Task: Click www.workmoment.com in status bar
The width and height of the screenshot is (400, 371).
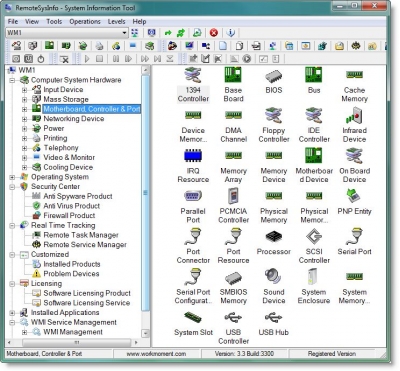Action: pyautogui.click(x=156, y=354)
